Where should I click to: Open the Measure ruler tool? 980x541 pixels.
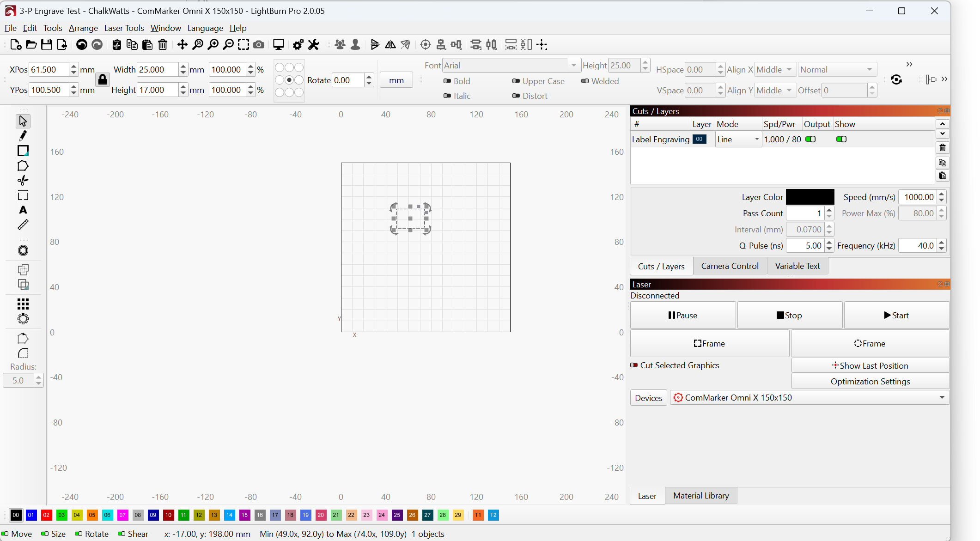(23, 225)
